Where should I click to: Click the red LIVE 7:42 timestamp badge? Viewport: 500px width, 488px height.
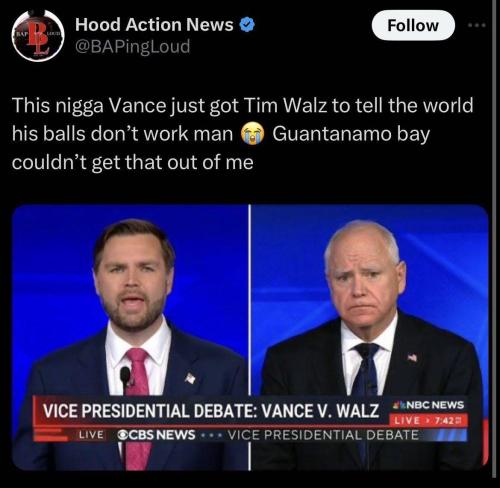point(429,420)
